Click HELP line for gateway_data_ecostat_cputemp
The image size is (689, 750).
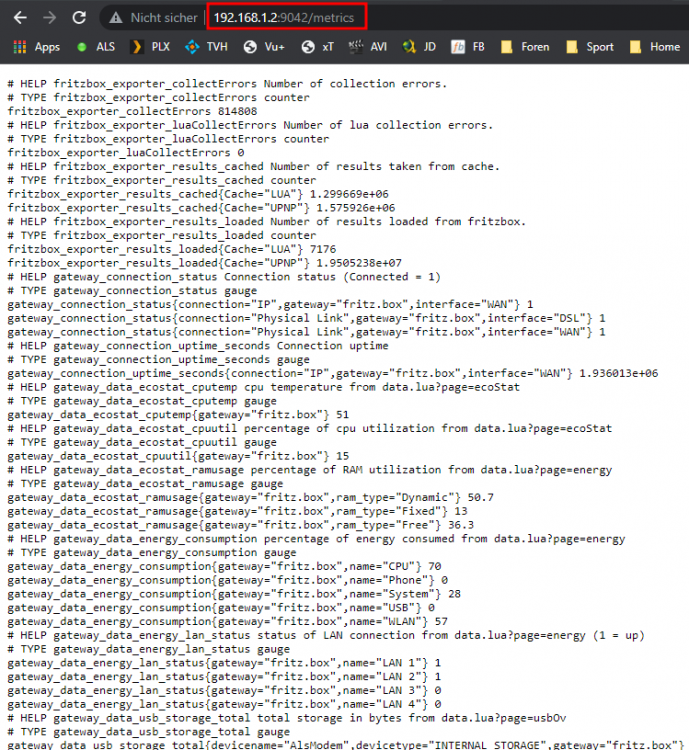[x=264, y=387]
